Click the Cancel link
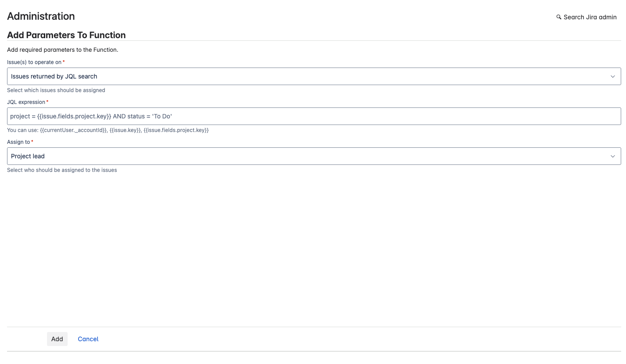Viewport: 626px width, 364px height. [88, 339]
